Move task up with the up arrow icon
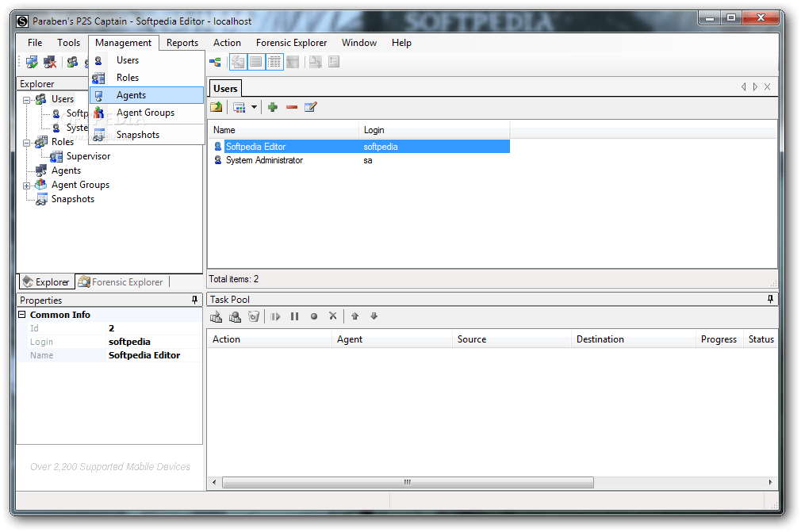 355,316
